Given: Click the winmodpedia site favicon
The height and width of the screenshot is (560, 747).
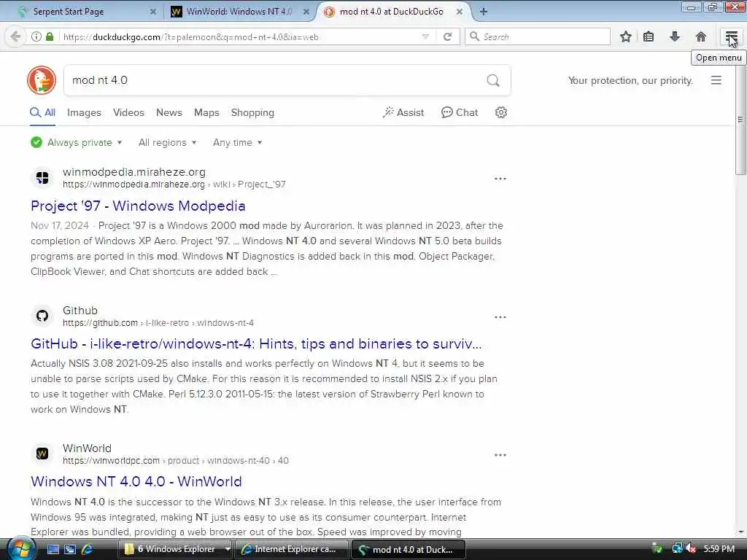Looking at the screenshot, I should point(42,178).
